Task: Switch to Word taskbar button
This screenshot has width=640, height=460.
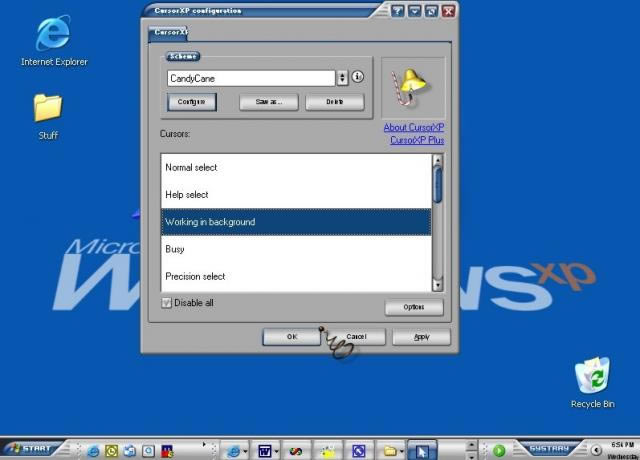Action: tap(265, 451)
